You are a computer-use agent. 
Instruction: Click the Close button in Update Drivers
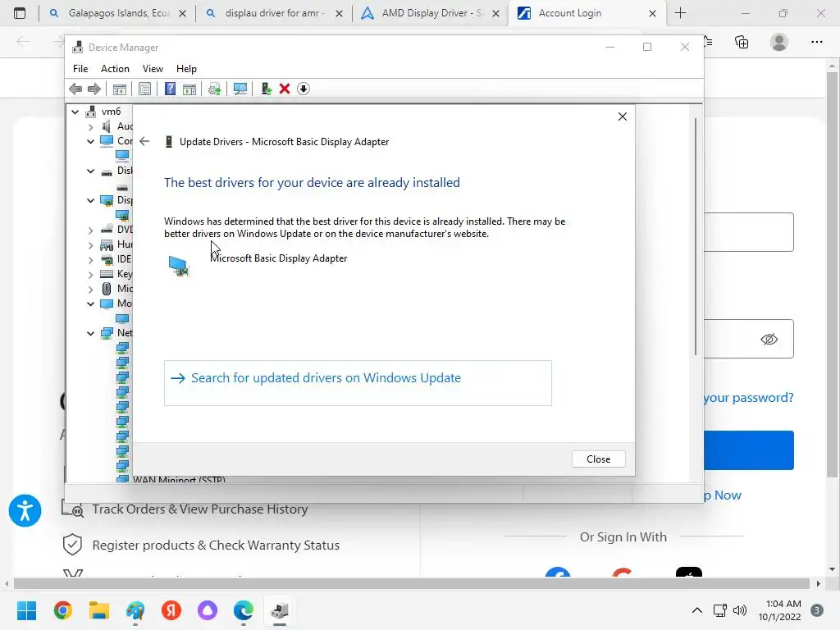click(x=598, y=459)
